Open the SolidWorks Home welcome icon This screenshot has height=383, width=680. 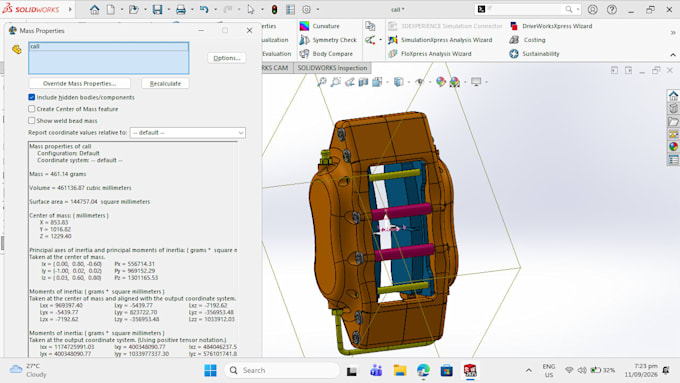coord(94,10)
